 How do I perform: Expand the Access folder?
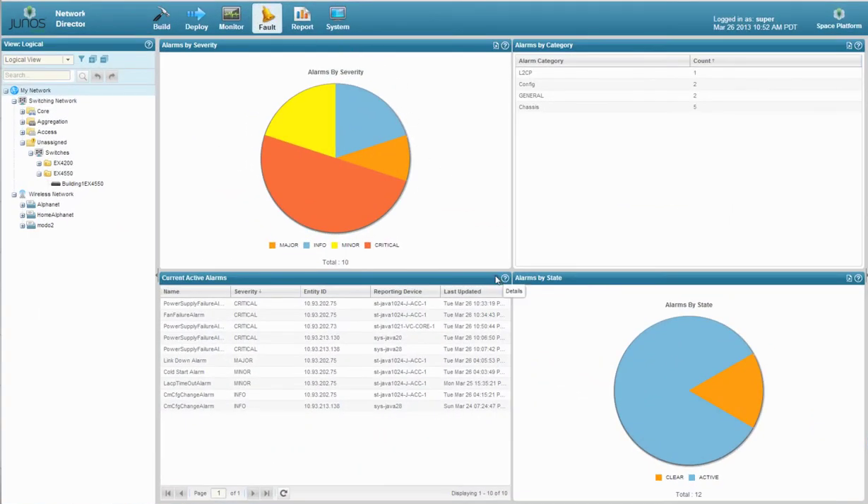[x=23, y=132]
